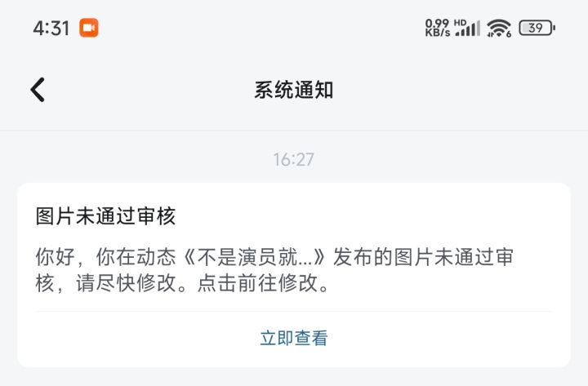588x386 pixels.
Task: Tap the small Wi-Fi 6 badge
Action: point(509,34)
